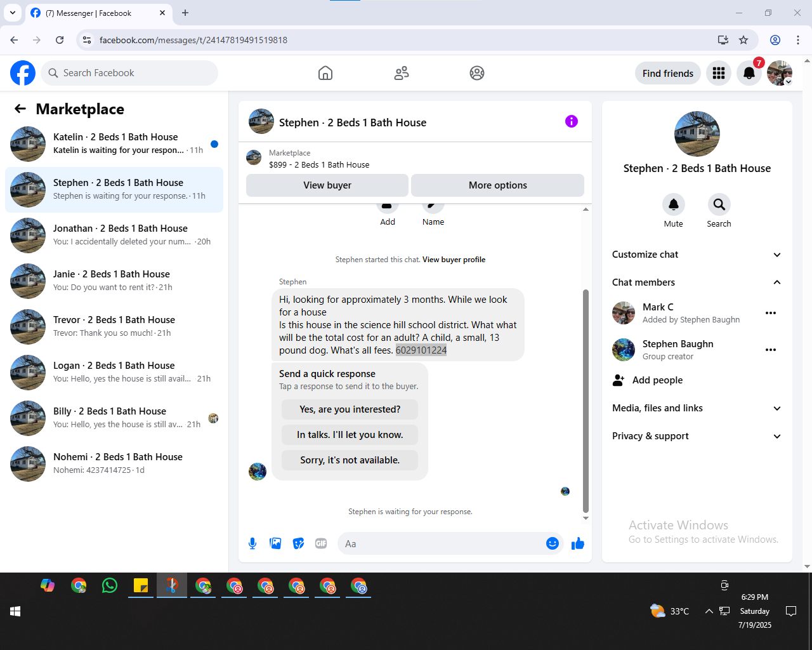Open the Copilot taskbar icon
Viewport: 812px width, 650px height.
(x=48, y=585)
